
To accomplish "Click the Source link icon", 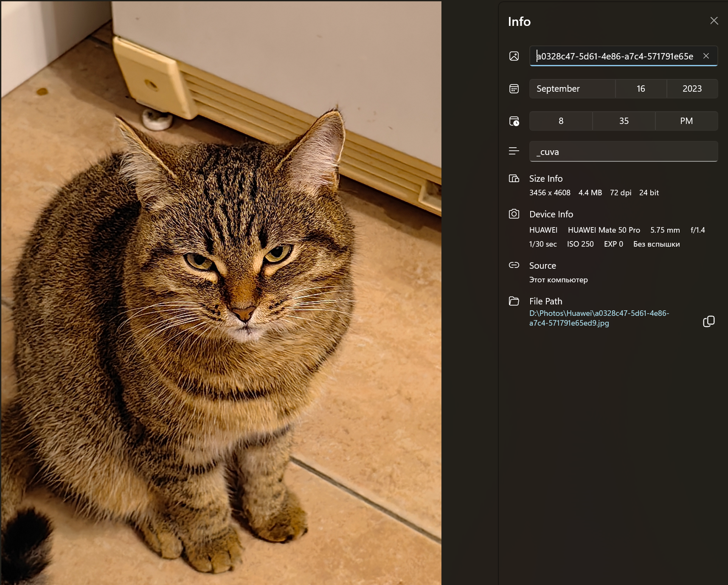I will [x=514, y=265].
